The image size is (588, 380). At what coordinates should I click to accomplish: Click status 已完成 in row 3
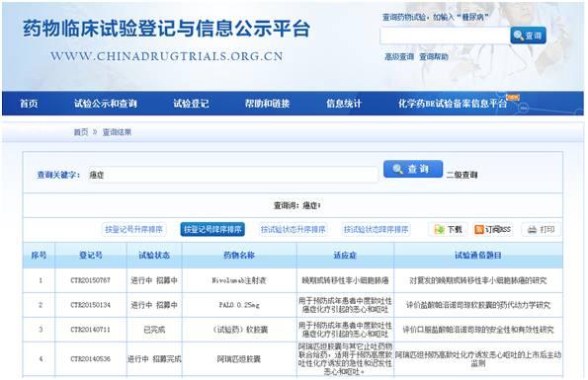coord(154,330)
